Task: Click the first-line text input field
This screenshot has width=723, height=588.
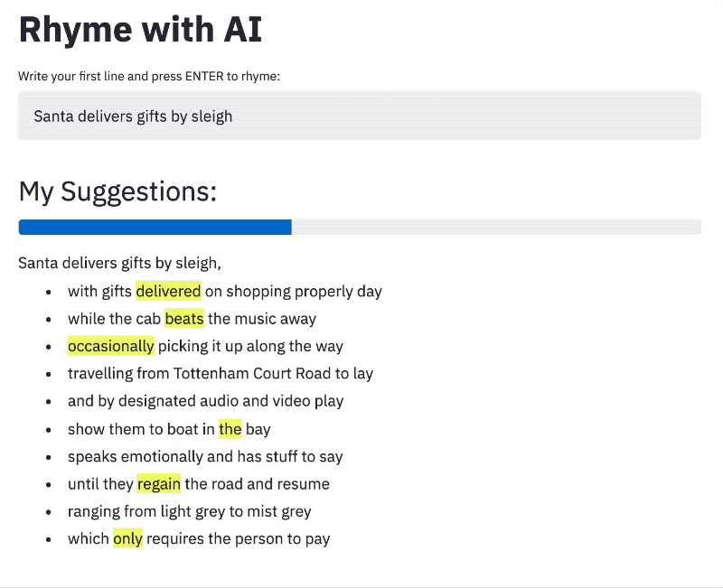Action: point(359,116)
